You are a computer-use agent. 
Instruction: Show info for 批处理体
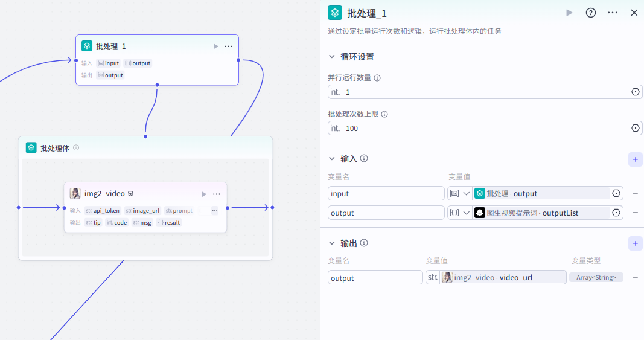click(76, 147)
